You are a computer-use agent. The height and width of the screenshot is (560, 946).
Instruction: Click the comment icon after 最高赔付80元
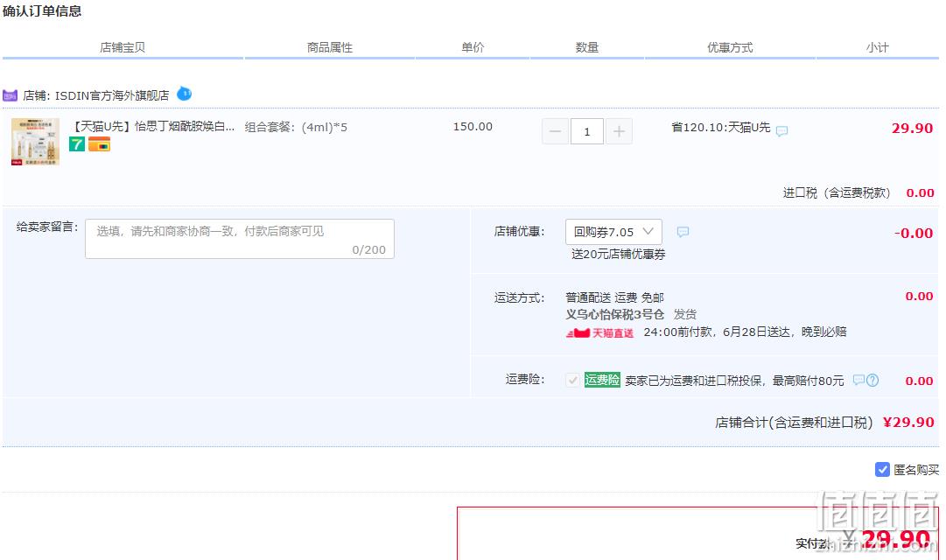(858, 380)
